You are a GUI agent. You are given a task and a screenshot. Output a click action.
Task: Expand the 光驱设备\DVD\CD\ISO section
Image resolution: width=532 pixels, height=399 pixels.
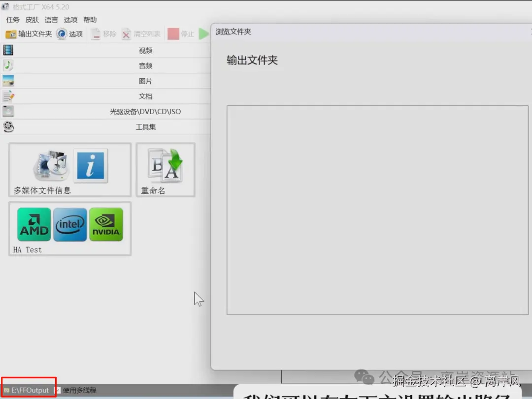(146, 111)
